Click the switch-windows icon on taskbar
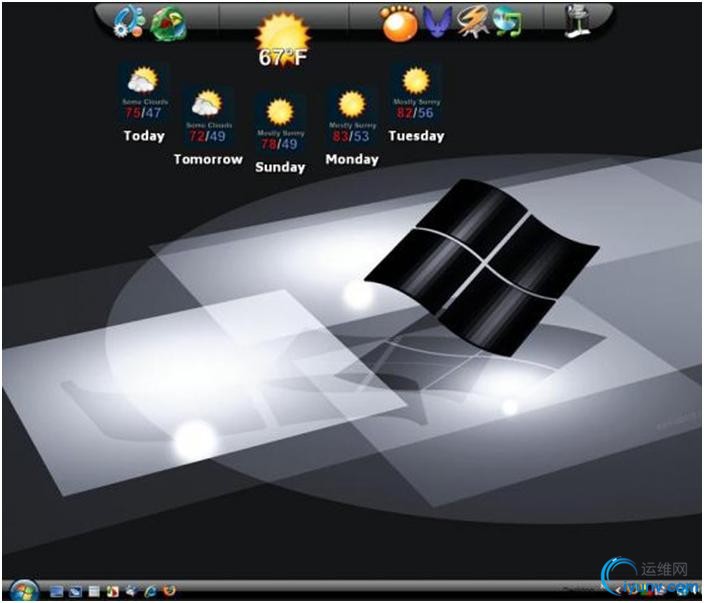The height and width of the screenshot is (603, 704). tap(75, 591)
